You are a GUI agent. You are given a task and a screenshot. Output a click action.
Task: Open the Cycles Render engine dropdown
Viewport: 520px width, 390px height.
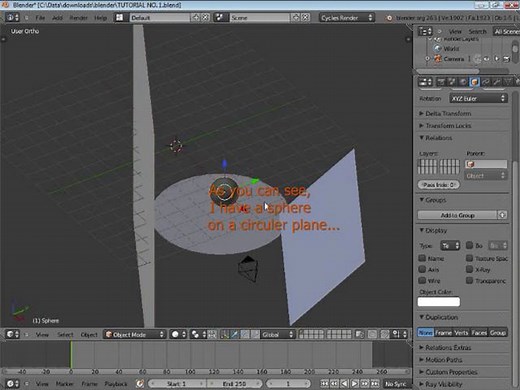347,17
